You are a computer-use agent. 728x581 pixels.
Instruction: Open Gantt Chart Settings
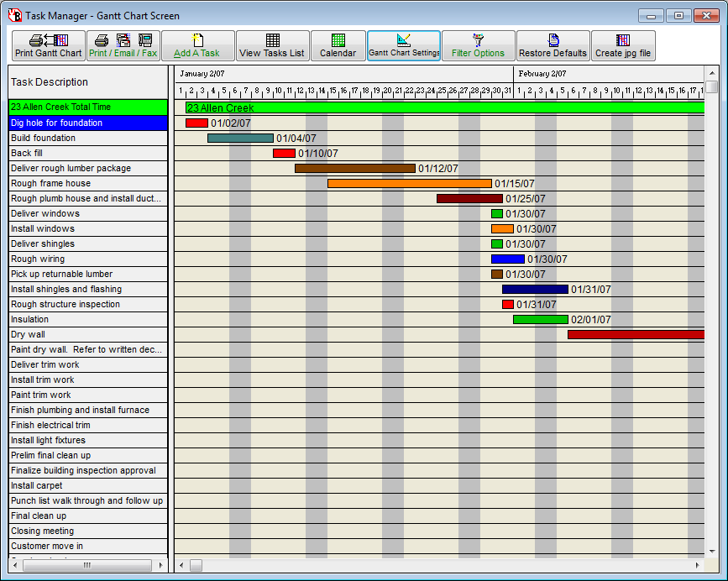pos(403,46)
